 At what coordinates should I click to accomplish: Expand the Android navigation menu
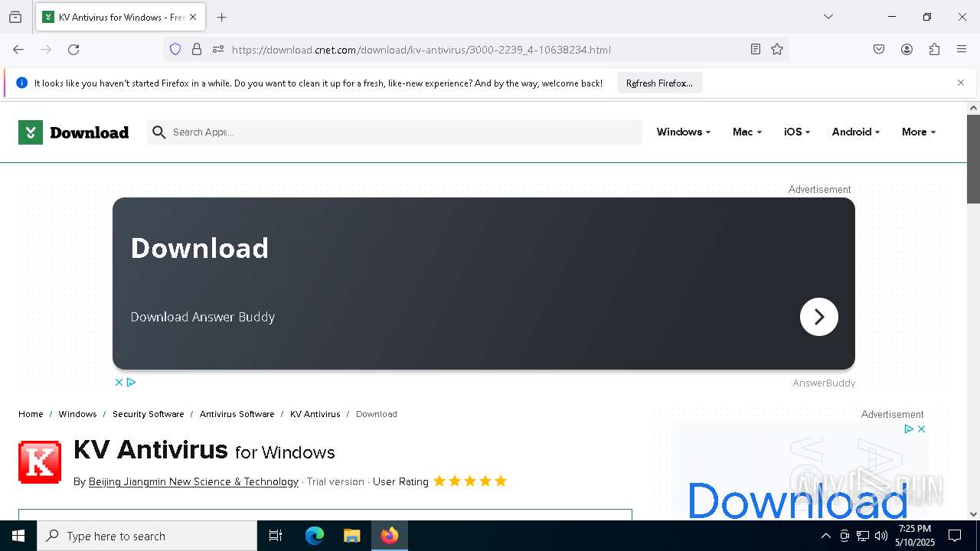(855, 132)
